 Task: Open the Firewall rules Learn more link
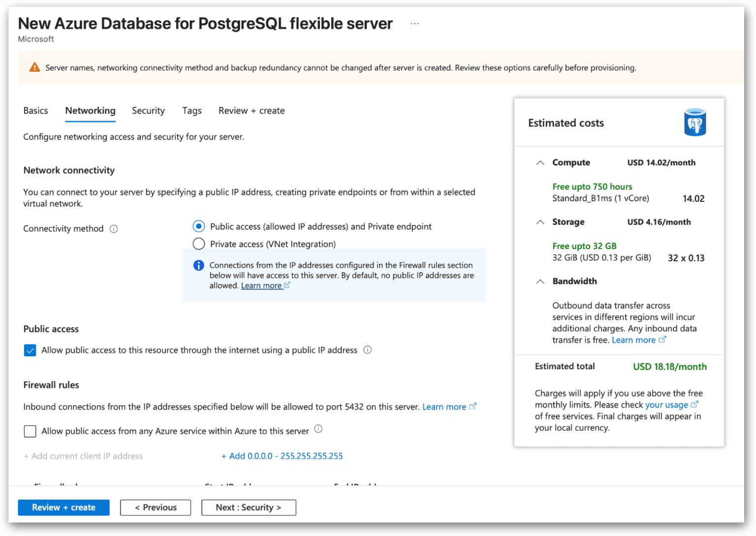click(444, 407)
